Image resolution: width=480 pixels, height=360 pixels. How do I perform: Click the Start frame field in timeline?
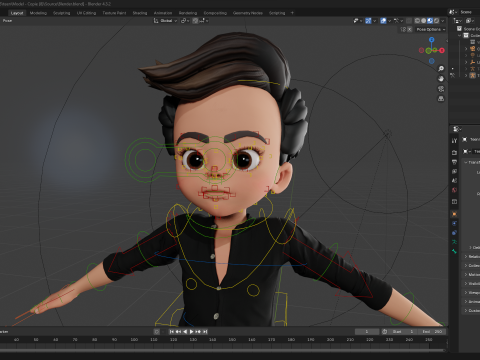403,332
